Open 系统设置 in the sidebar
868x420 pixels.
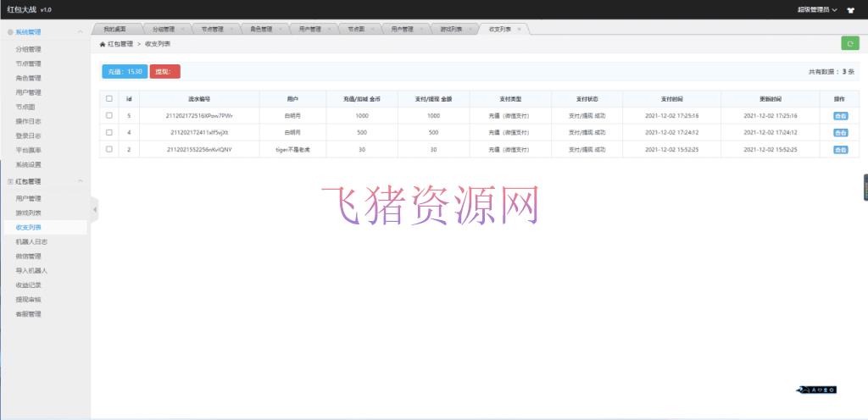(x=28, y=164)
